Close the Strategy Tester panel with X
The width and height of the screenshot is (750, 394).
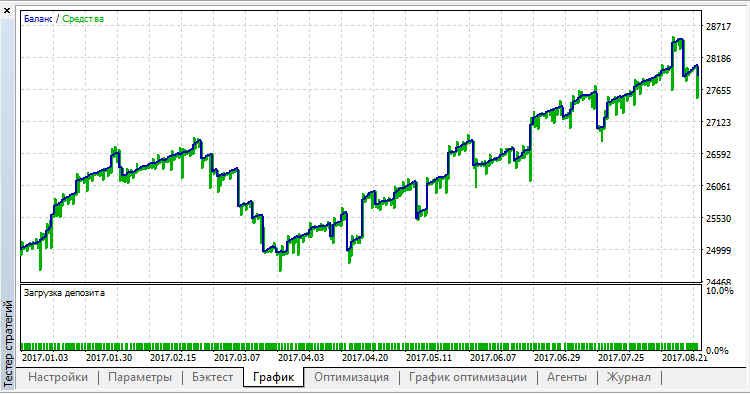pyautogui.click(x=7, y=11)
